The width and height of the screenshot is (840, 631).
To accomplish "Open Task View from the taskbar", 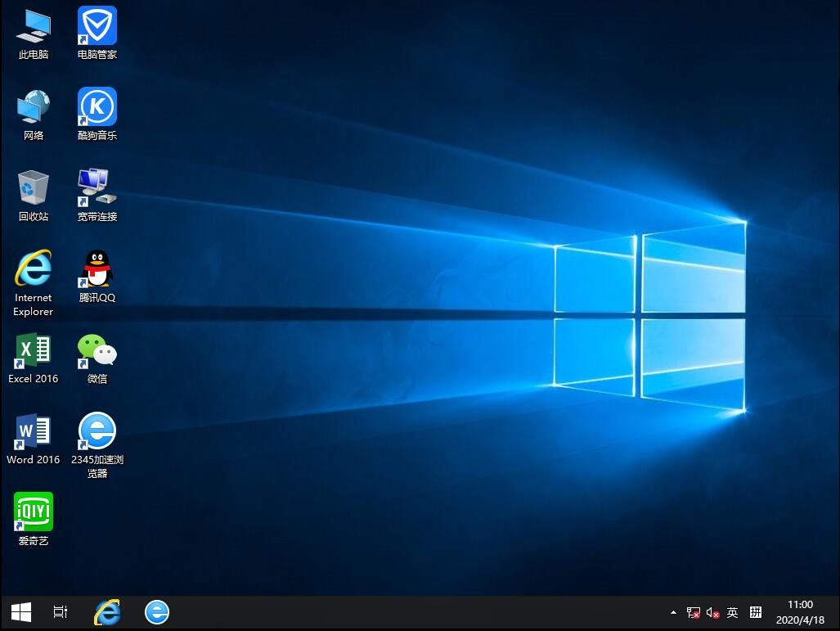I will click(61, 611).
